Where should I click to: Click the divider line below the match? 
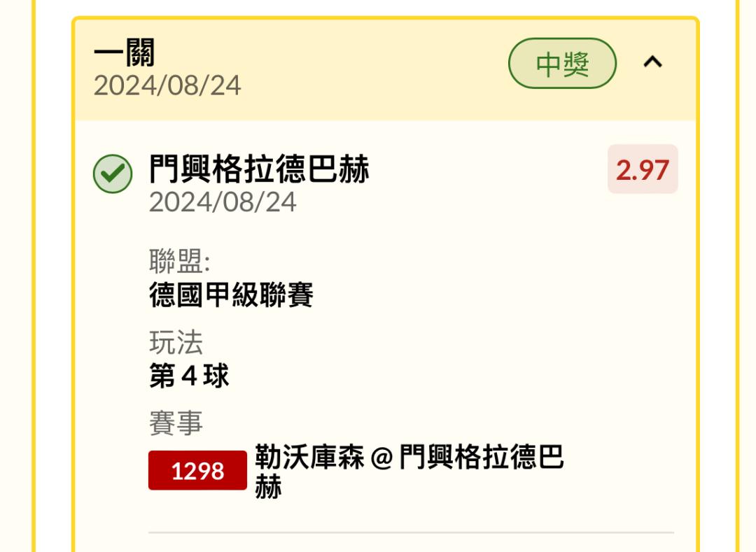pyautogui.click(x=411, y=533)
